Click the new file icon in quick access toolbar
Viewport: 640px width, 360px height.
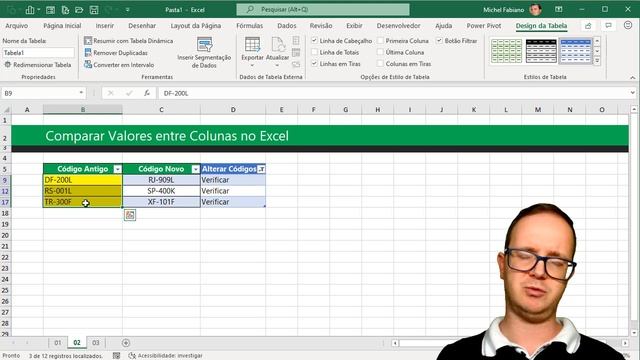pyautogui.click(x=65, y=10)
